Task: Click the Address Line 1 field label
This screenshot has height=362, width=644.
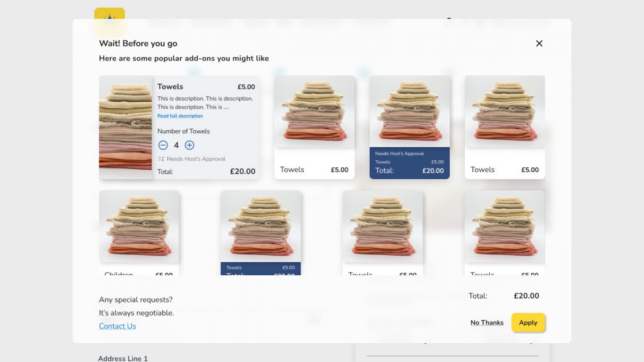Action: (x=123, y=358)
